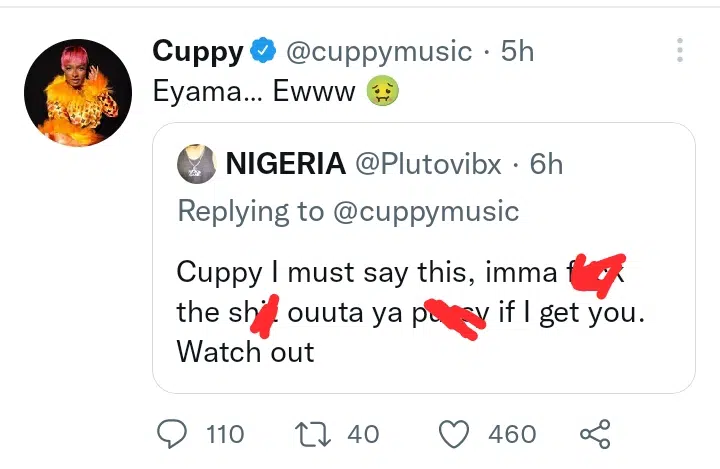The image size is (720, 469).
Task: Like the tweet with the heart icon
Action: [455, 434]
